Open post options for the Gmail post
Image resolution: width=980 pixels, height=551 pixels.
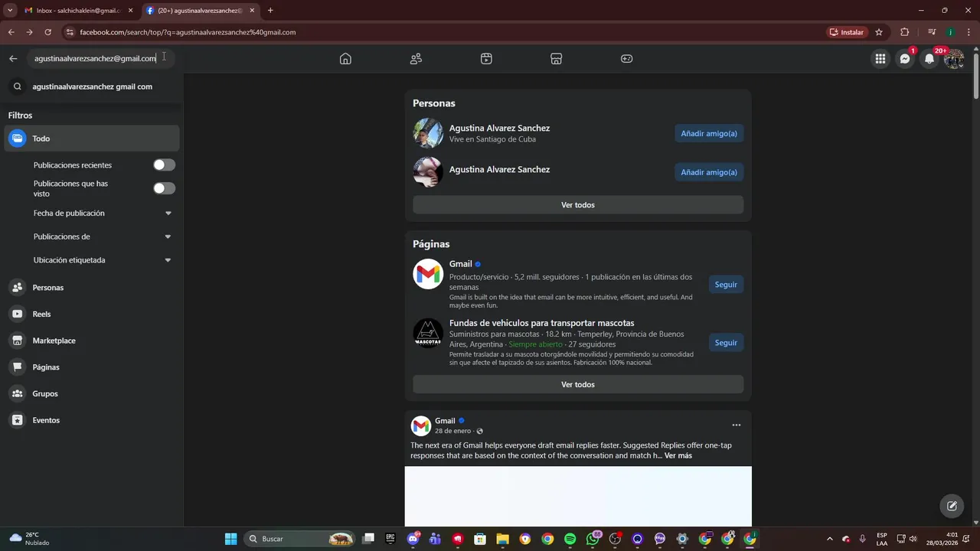(736, 425)
